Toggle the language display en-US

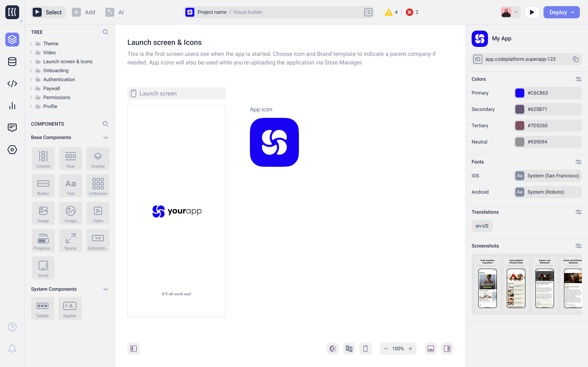(x=482, y=226)
